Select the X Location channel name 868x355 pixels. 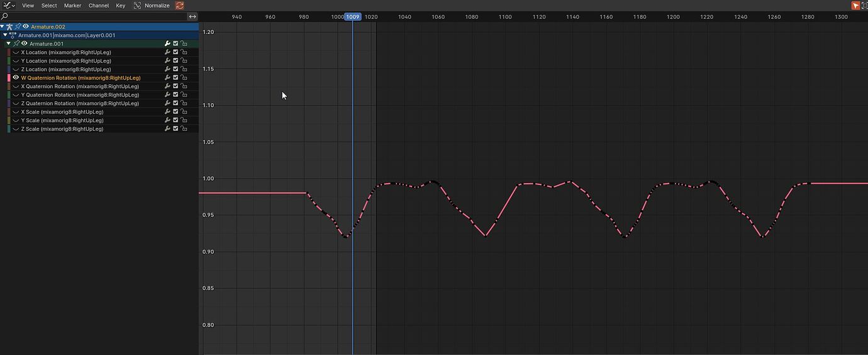[x=66, y=52]
